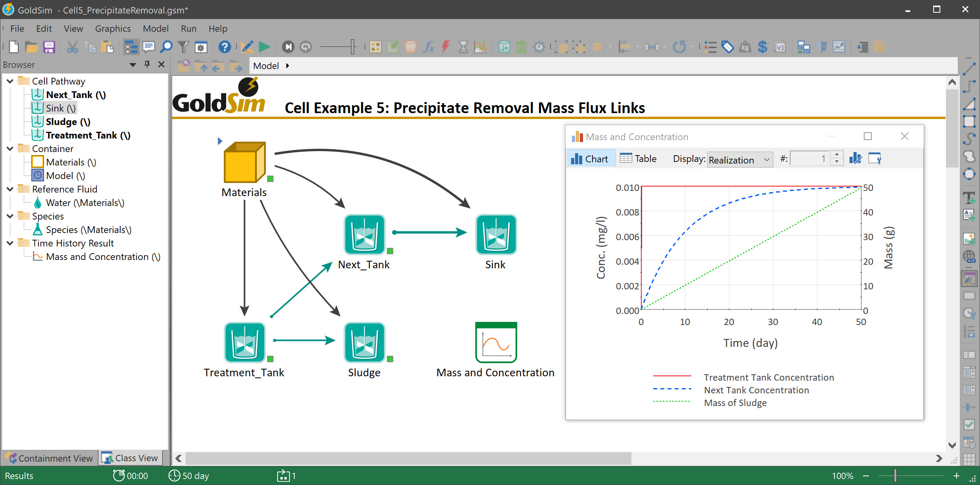Click the funnel filter icon
Image resolution: width=980 pixels, height=485 pixels.
pos(183,47)
